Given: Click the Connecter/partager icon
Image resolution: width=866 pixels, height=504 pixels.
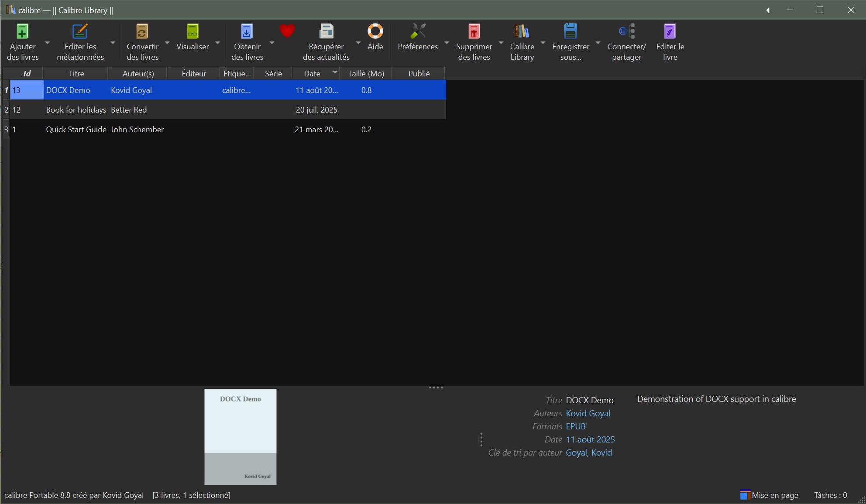Looking at the screenshot, I should [x=626, y=32].
